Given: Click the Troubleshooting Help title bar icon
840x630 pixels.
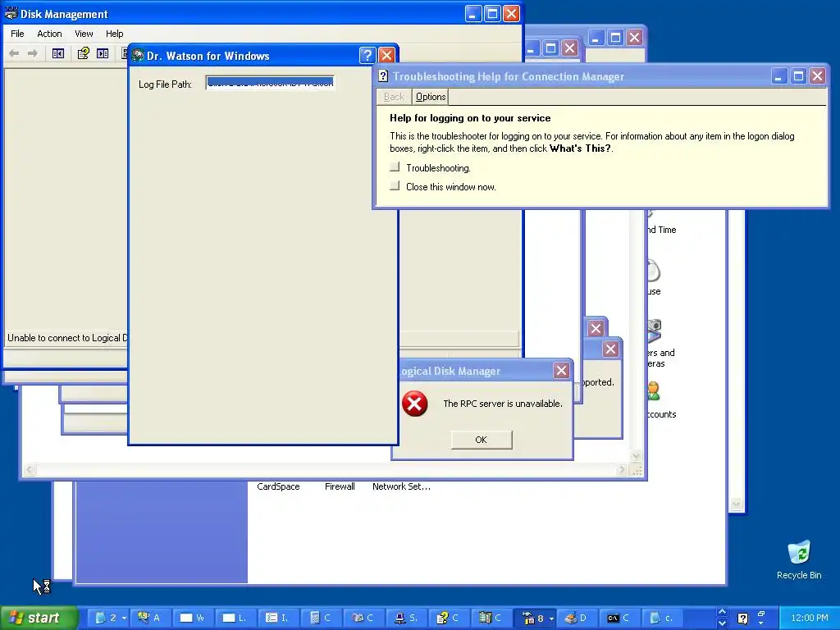Looking at the screenshot, I should point(383,76).
